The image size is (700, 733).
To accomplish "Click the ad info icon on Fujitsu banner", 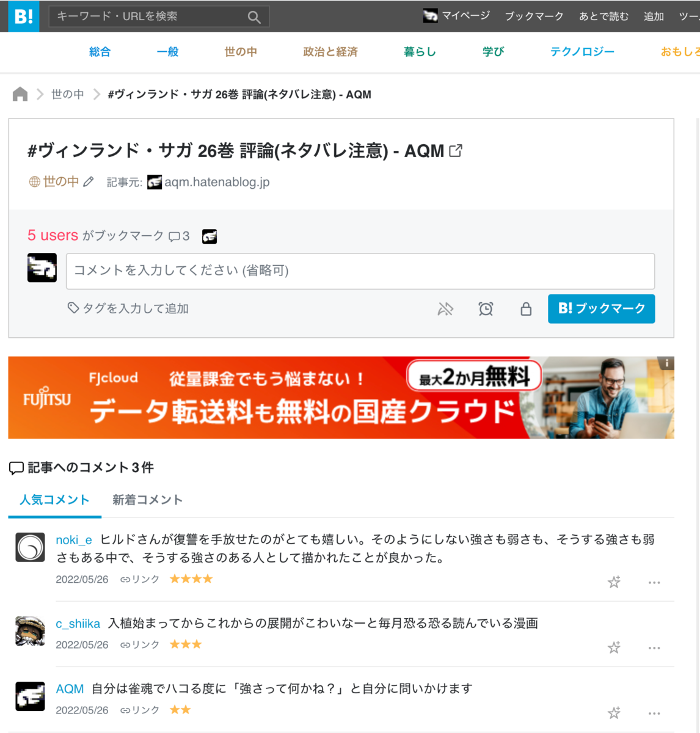I will point(667,363).
